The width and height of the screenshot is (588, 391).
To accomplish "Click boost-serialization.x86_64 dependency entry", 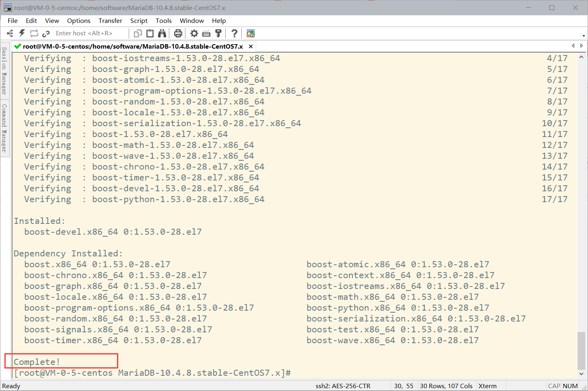I will pos(416,319).
